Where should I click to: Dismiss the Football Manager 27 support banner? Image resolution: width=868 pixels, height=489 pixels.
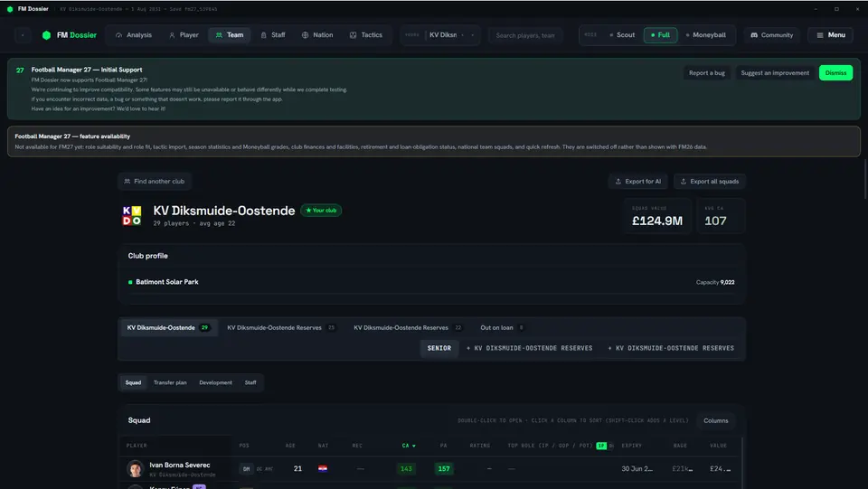pyautogui.click(x=835, y=73)
